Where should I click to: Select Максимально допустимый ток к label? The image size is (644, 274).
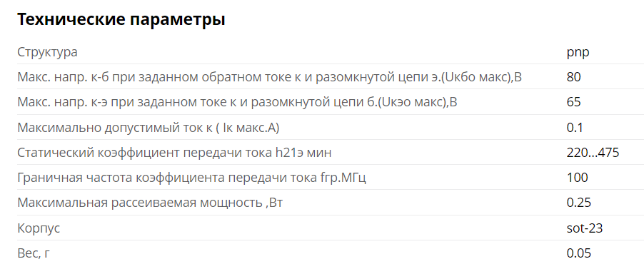coord(149,128)
